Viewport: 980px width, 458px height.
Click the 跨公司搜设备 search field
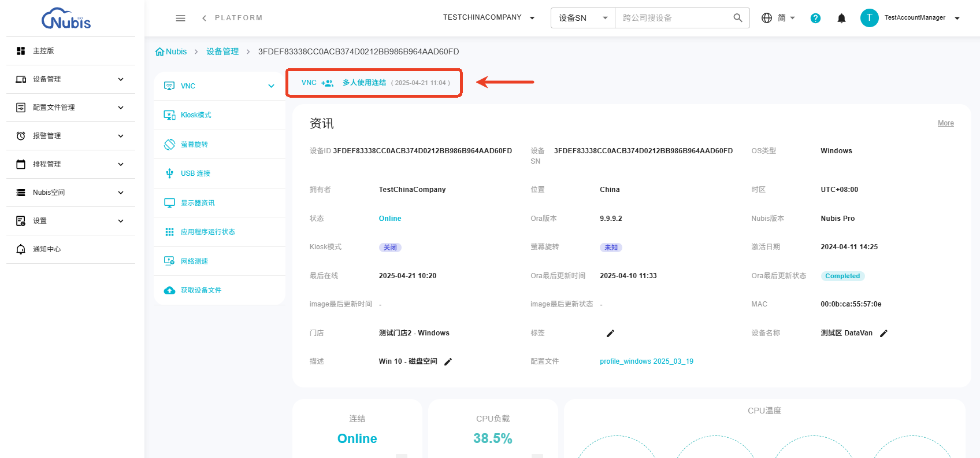[x=674, y=18]
